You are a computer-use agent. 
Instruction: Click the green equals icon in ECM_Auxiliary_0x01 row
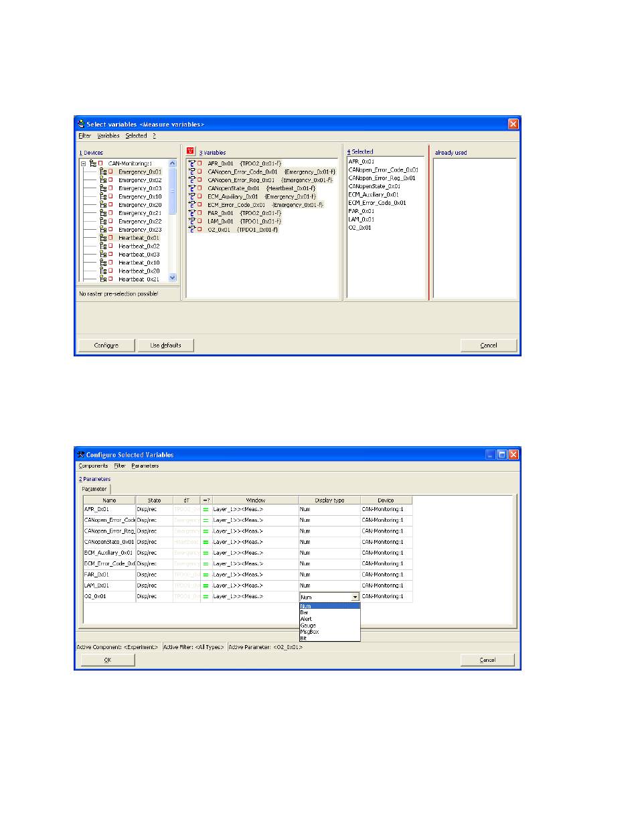click(206, 553)
